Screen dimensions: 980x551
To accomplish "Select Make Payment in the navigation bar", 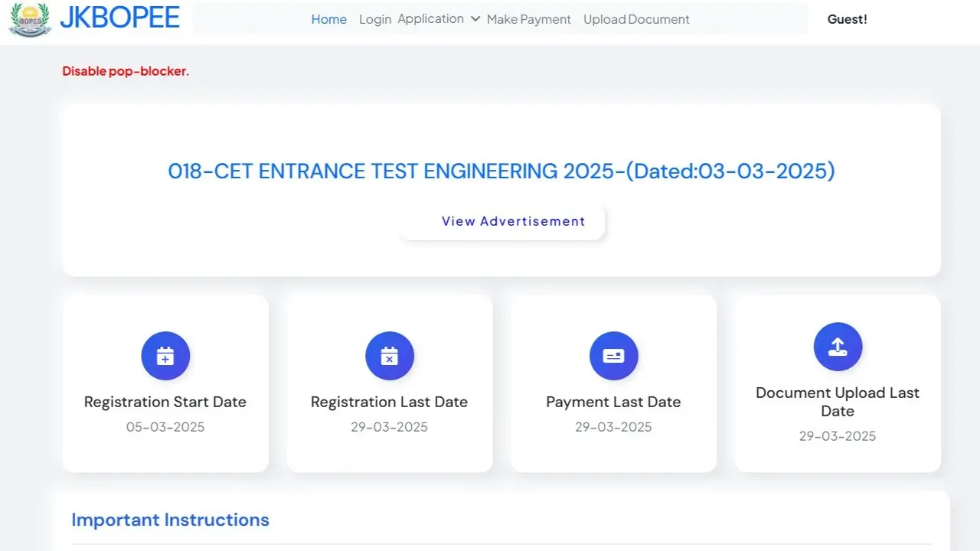I will coord(528,19).
